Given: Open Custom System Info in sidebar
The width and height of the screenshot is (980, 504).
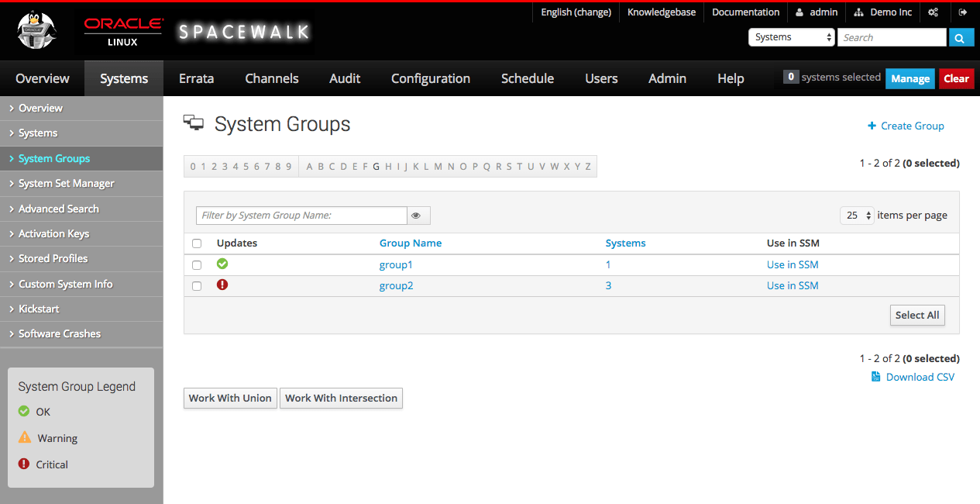Looking at the screenshot, I should click(x=81, y=284).
